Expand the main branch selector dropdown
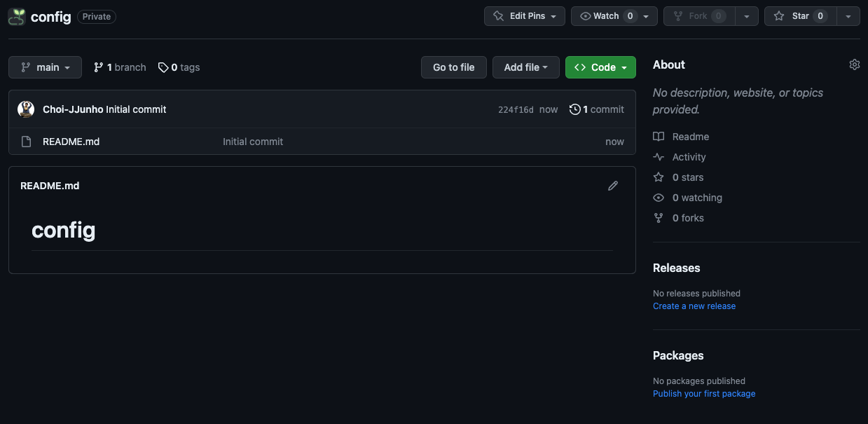This screenshot has height=424, width=868. point(46,67)
